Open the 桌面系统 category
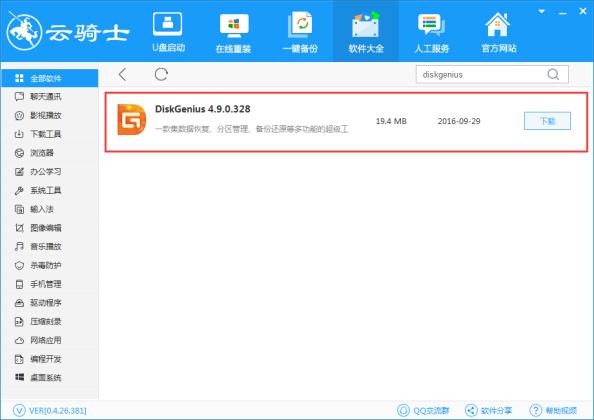 (x=49, y=378)
